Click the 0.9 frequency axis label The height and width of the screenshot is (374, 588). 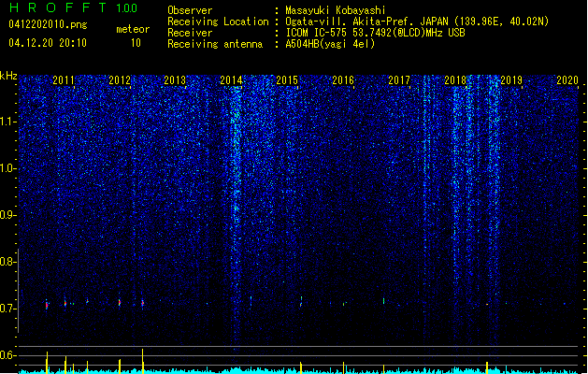(x=7, y=215)
